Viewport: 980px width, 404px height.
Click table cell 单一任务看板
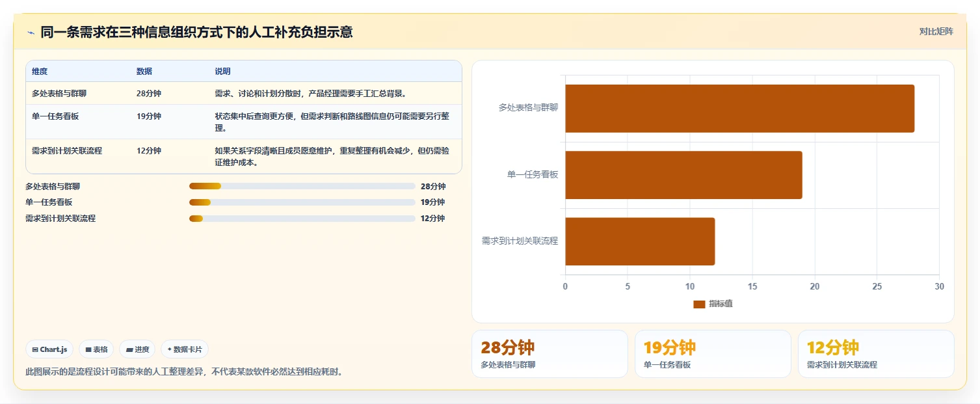(x=55, y=116)
